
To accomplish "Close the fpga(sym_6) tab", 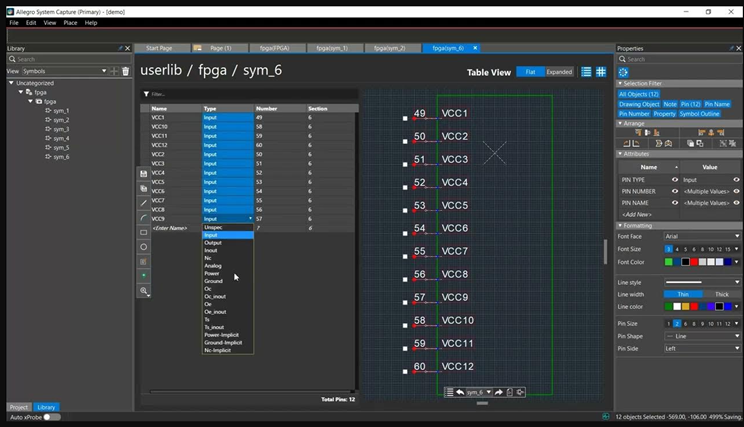I will pyautogui.click(x=475, y=48).
